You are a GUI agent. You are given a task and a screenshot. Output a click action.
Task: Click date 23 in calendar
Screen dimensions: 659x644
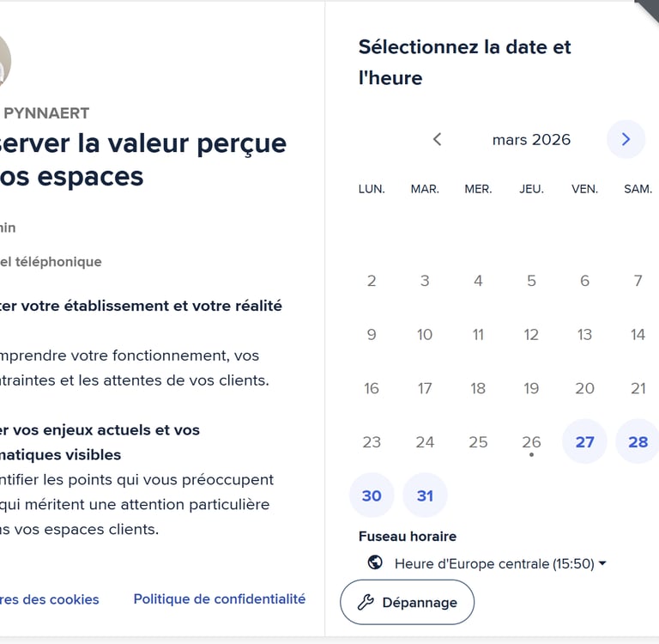(372, 441)
